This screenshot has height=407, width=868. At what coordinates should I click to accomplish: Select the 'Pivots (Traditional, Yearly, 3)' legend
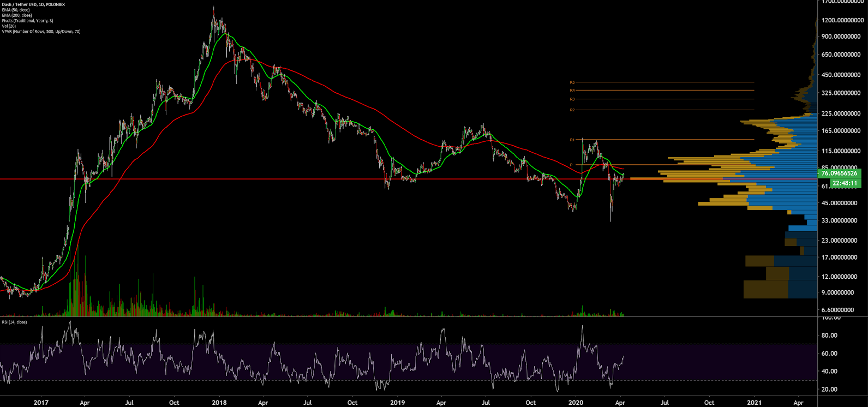[x=27, y=21]
